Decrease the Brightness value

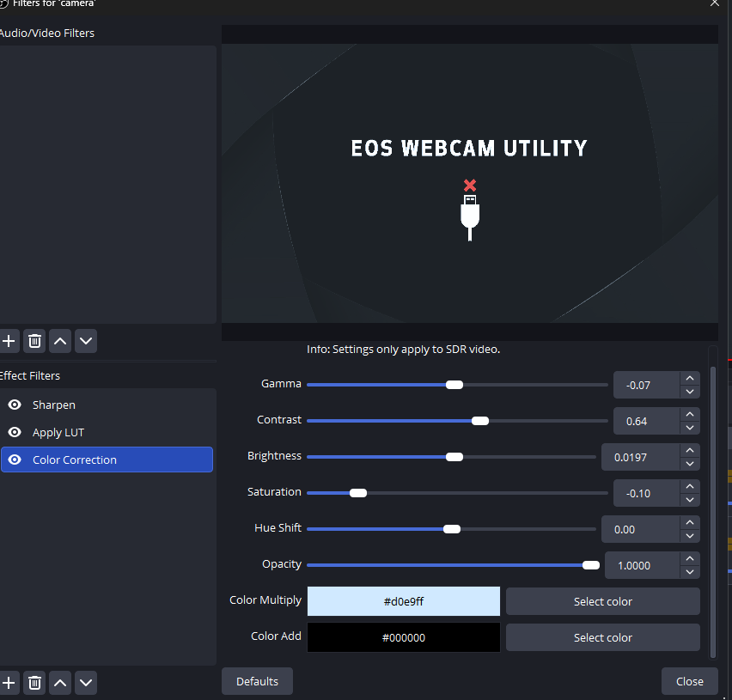point(690,464)
